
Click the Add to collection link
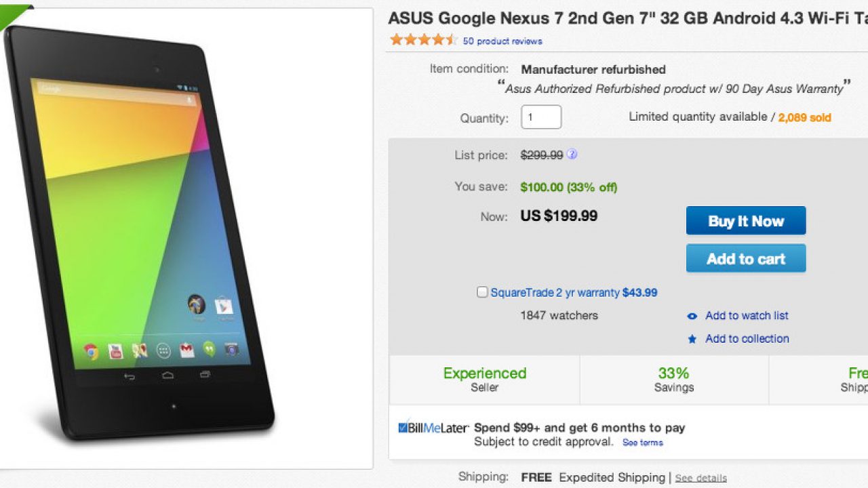point(747,338)
